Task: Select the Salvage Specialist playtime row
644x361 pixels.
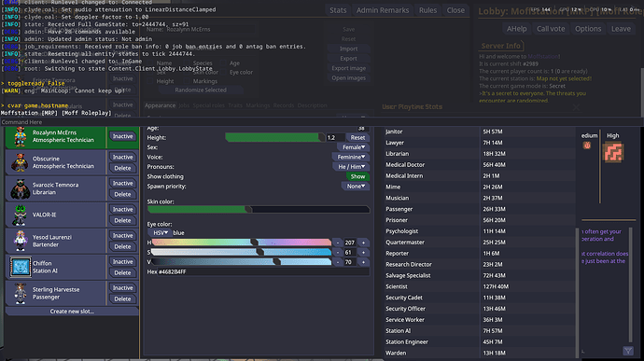Action: click(480, 275)
